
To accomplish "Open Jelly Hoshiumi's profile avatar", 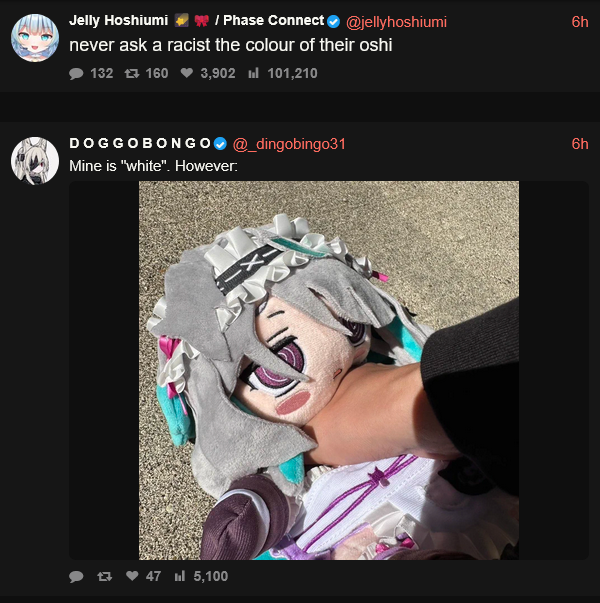I will tap(35, 38).
